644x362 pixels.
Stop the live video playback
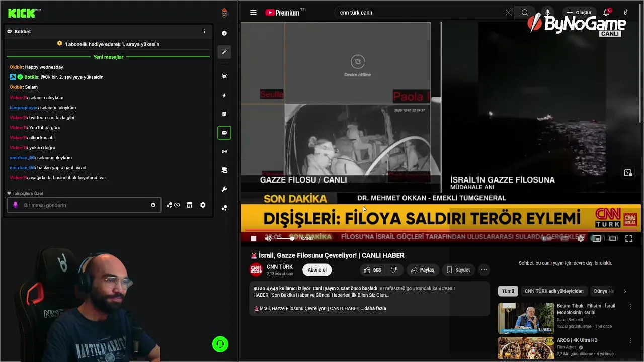coord(253,239)
